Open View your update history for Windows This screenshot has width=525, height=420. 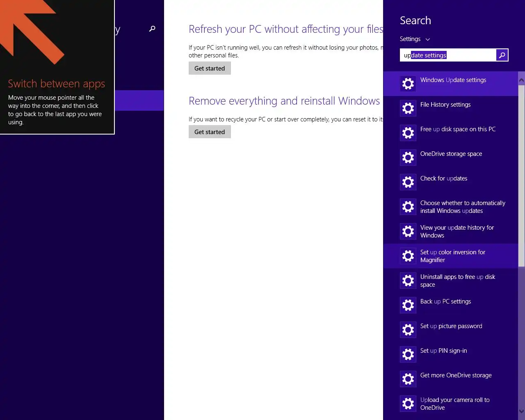pyautogui.click(x=451, y=231)
